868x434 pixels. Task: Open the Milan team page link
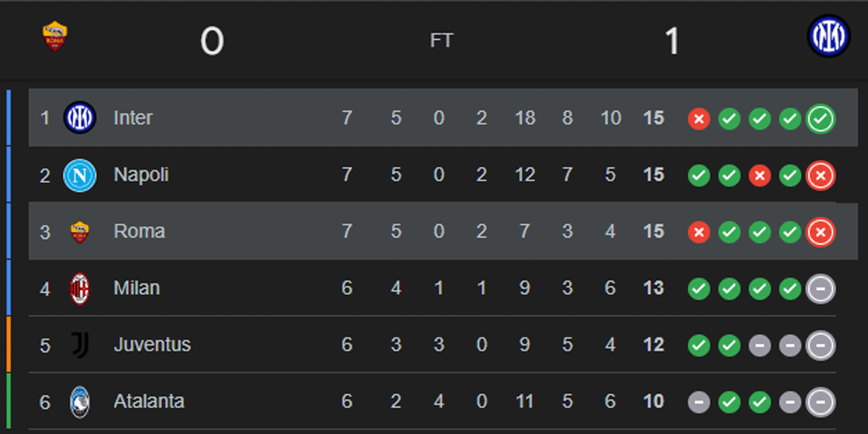[x=137, y=289]
